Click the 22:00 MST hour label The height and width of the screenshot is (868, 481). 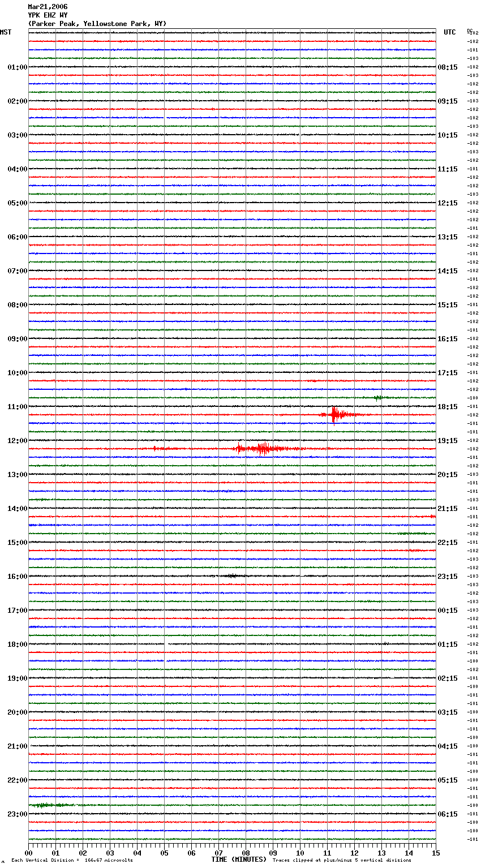pyautogui.click(x=18, y=780)
